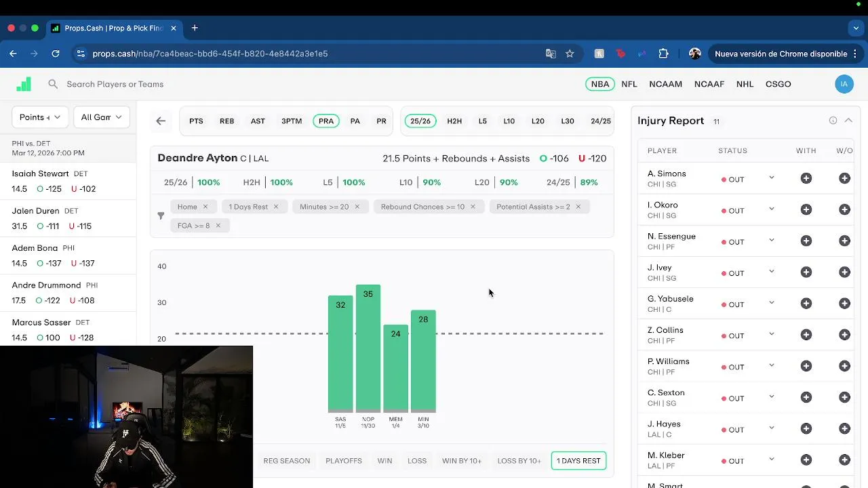Image resolution: width=868 pixels, height=488 pixels.
Task: Toggle the LOSS split filter
Action: click(417, 461)
